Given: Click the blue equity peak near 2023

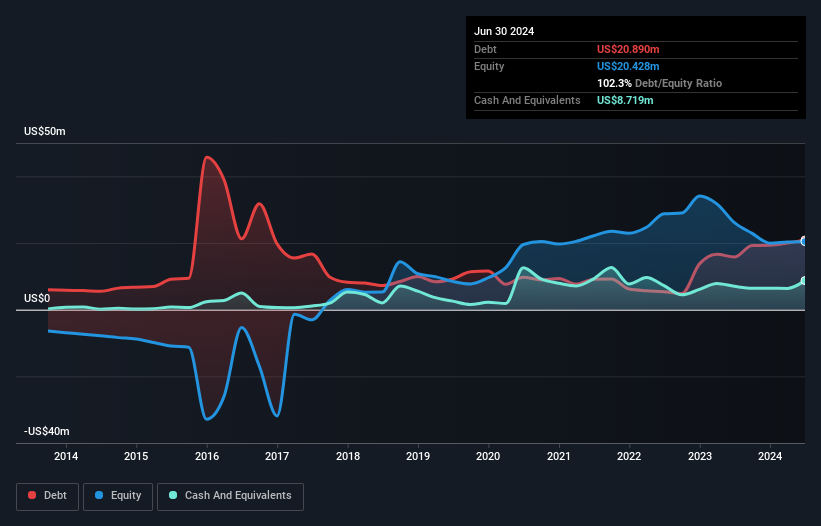Looking at the screenshot, I should coord(700,196).
